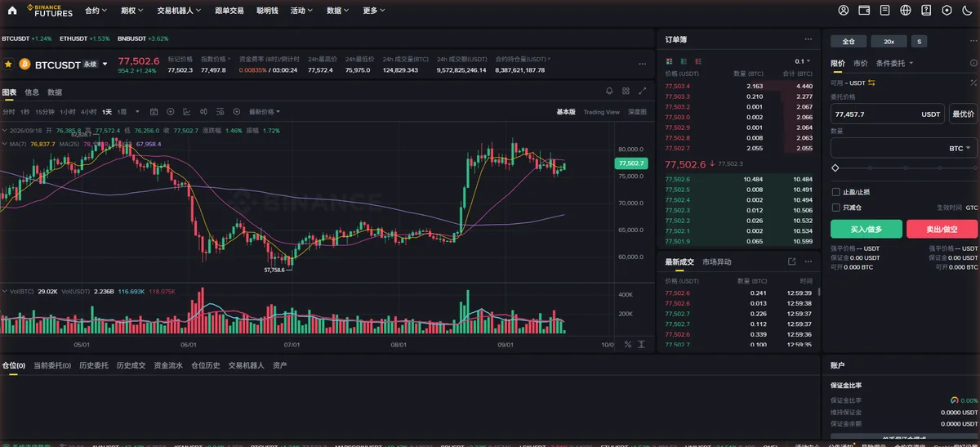Toggle auto-fit scale icon on chart axis
The width and height of the screenshot is (980, 447).
coord(642,345)
